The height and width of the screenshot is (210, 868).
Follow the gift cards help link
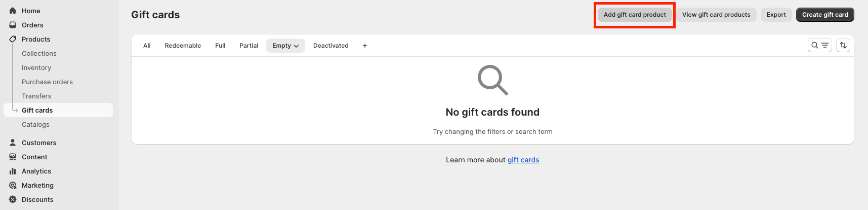pos(523,160)
